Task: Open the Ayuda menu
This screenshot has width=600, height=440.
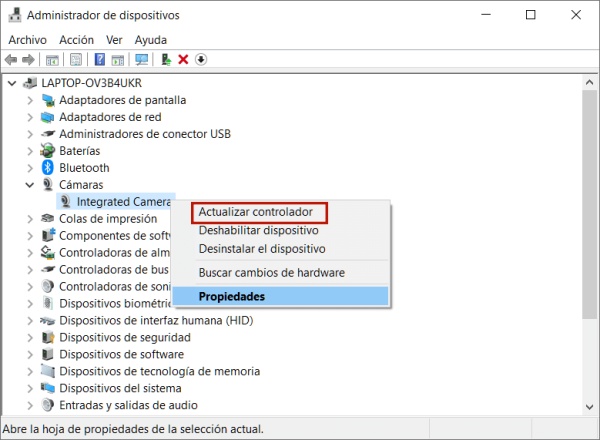Action: click(x=150, y=40)
